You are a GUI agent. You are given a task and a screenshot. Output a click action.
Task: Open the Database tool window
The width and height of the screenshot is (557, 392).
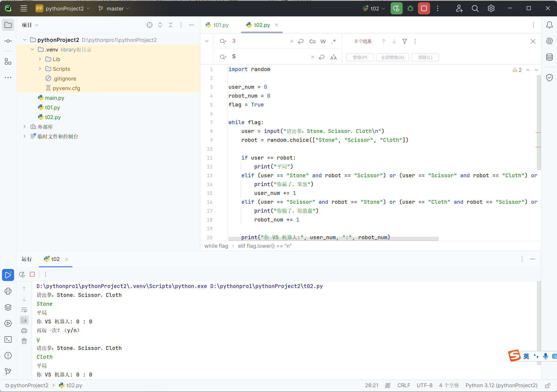549,57
